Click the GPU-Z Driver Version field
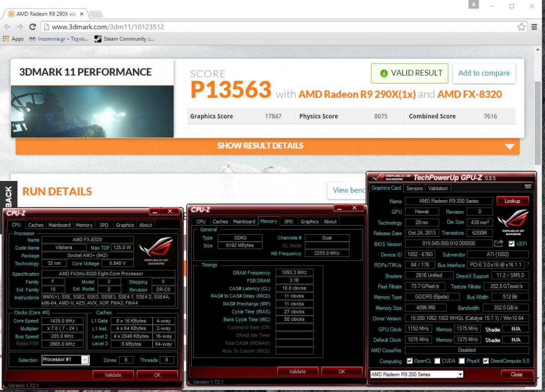Image resolution: width=545 pixels, height=392 pixels. coord(466,318)
